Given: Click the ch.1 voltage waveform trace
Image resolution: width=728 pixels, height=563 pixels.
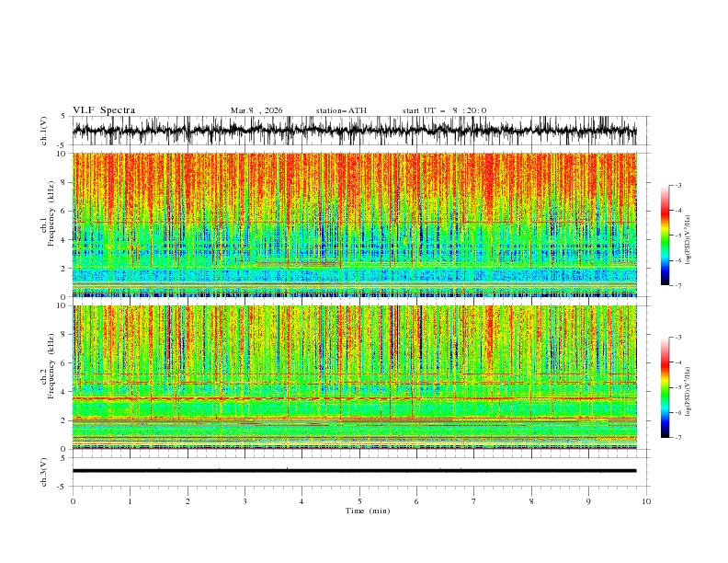Looking at the screenshot, I should 354,131.
